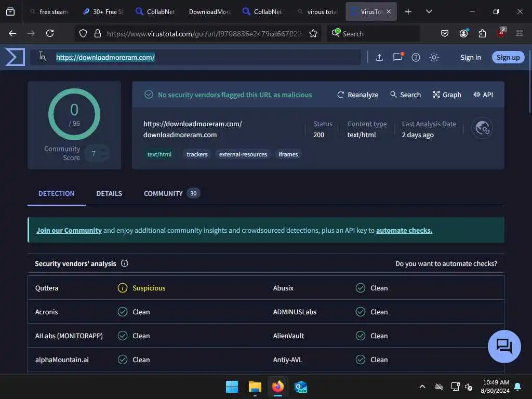Click the Sign up button

click(x=508, y=57)
